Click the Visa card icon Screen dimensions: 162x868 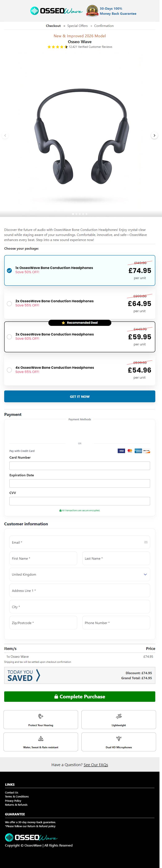click(121, 451)
